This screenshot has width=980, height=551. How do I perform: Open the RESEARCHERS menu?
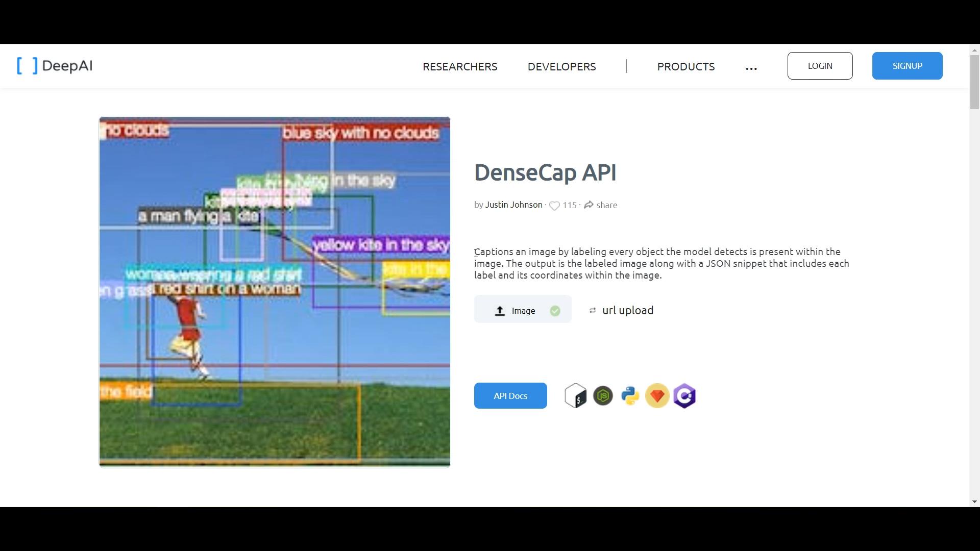point(459,67)
